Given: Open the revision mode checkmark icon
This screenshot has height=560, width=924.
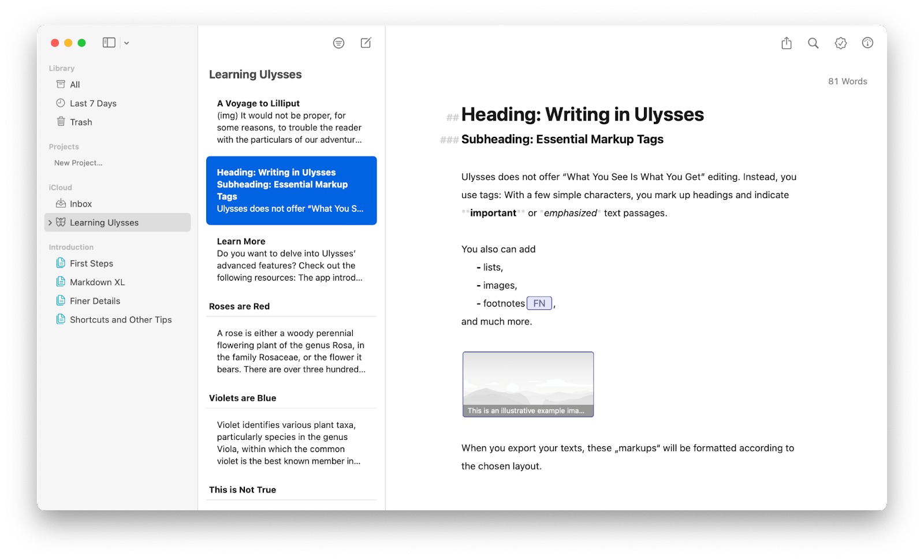Looking at the screenshot, I should coord(840,43).
